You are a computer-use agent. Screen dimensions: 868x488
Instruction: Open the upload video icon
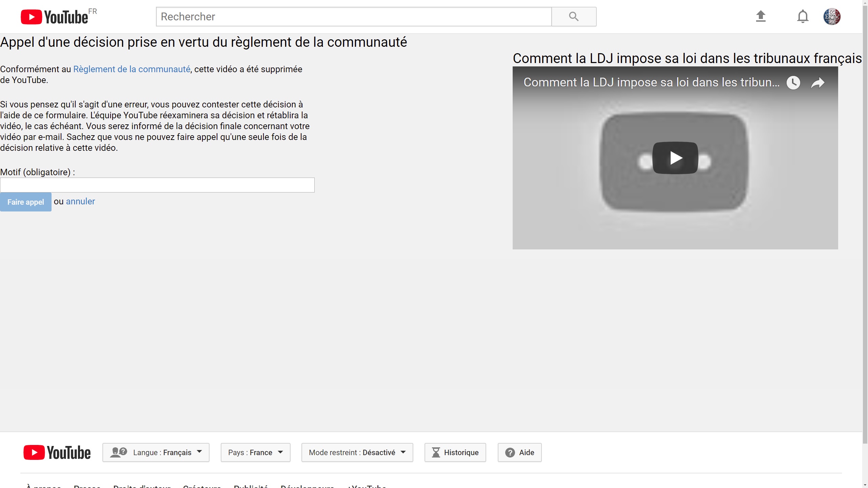pos(761,16)
